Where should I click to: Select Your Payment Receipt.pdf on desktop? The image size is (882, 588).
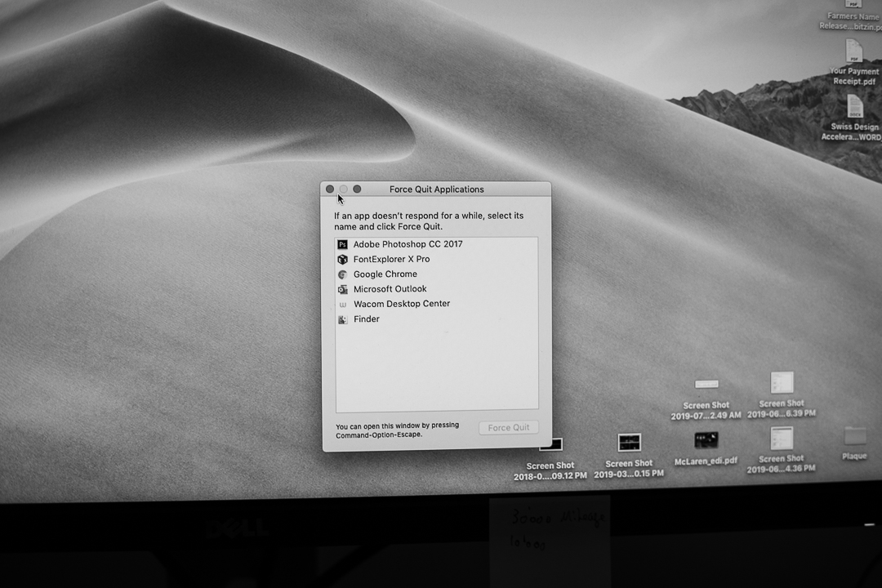click(854, 62)
